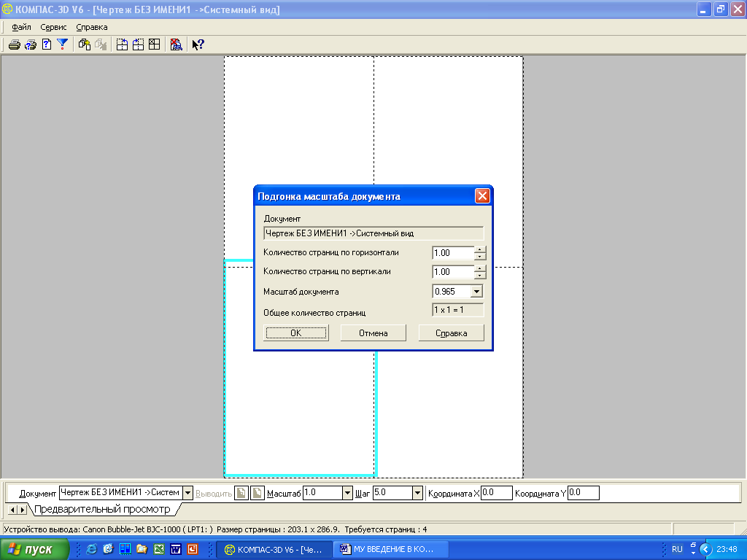Click the context help arrow-question icon
This screenshot has width=747, height=560.
[198, 44]
